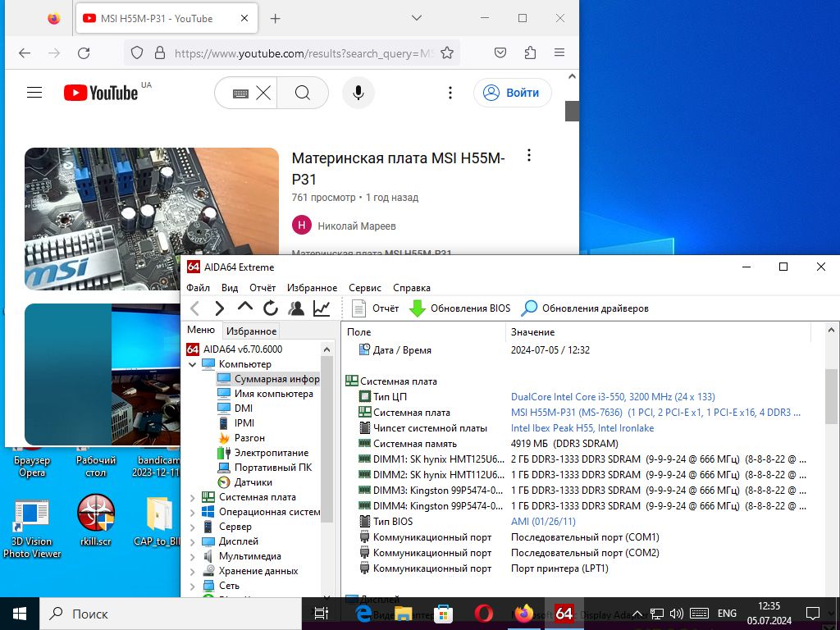
Task: Open the Справка menu in AIDA64
Action: 412,288
